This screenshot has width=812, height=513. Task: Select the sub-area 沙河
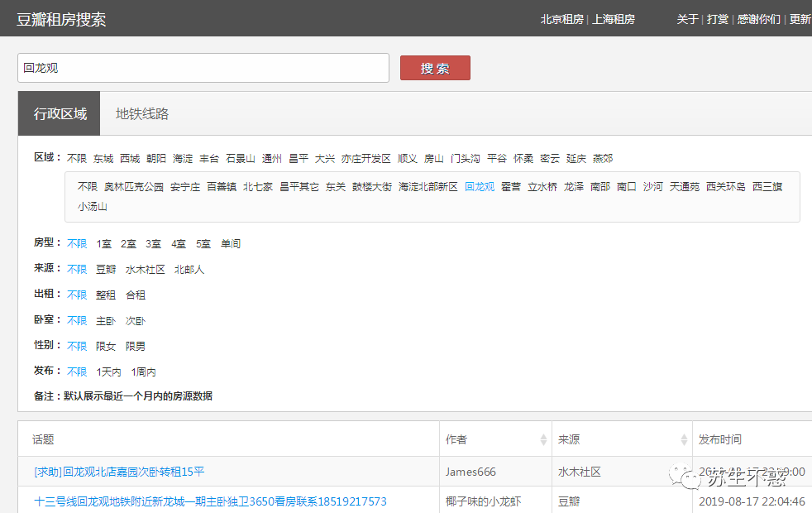653,186
